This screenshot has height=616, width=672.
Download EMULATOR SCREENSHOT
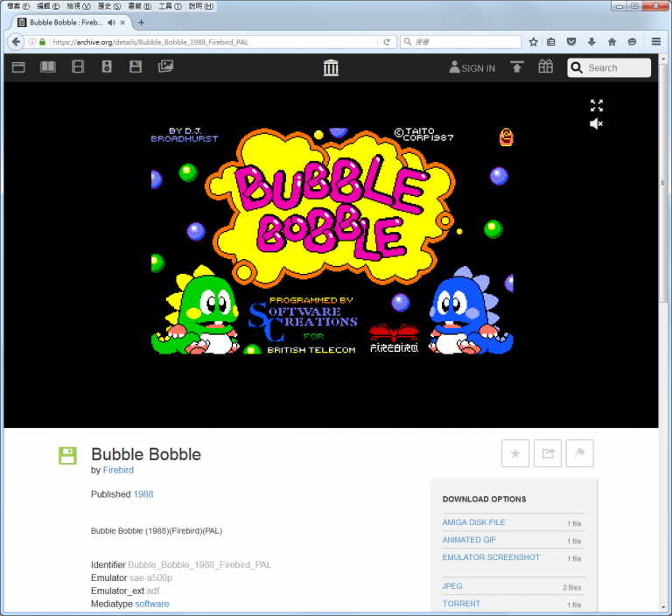click(491, 557)
